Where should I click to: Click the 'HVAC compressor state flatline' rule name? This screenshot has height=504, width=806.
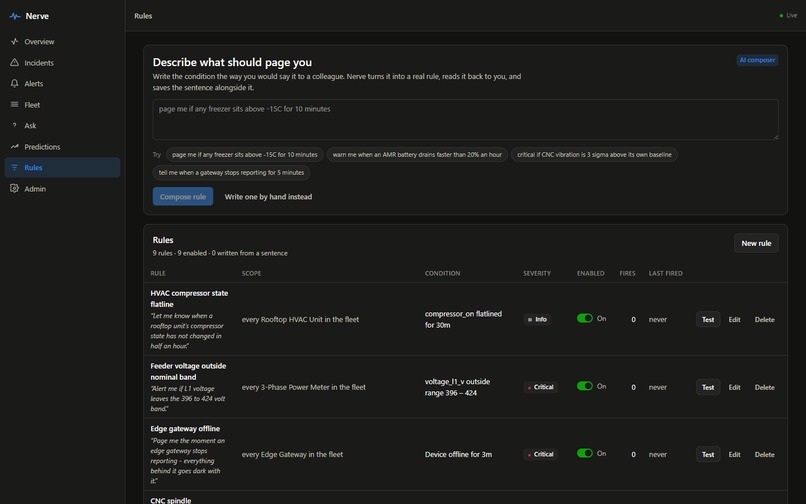189,299
